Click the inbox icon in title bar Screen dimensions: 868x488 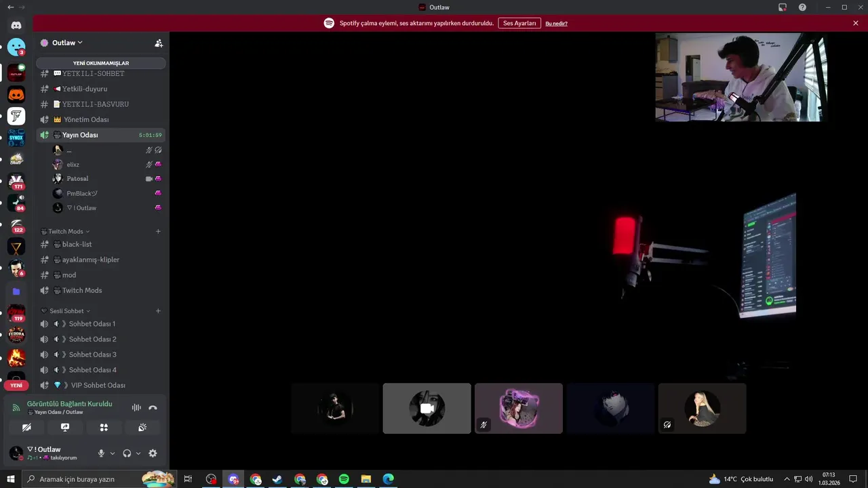(x=783, y=7)
